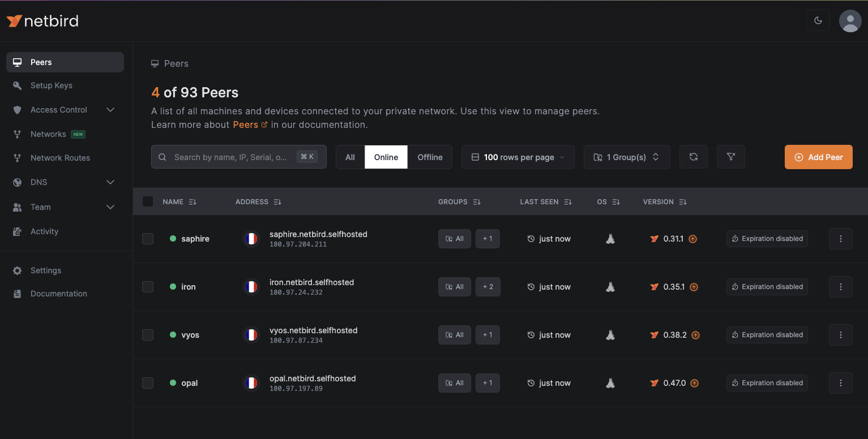This screenshot has width=868, height=439.
Task: Open the 1 Group(s) filter dropdown
Action: click(626, 157)
